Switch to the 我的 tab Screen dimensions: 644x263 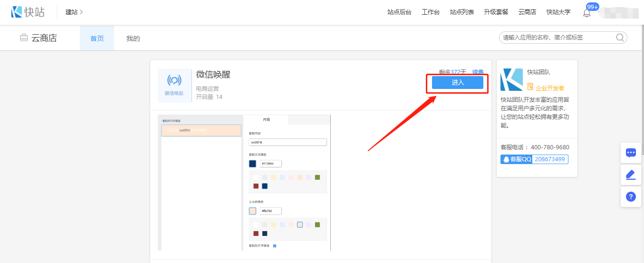coord(133,39)
